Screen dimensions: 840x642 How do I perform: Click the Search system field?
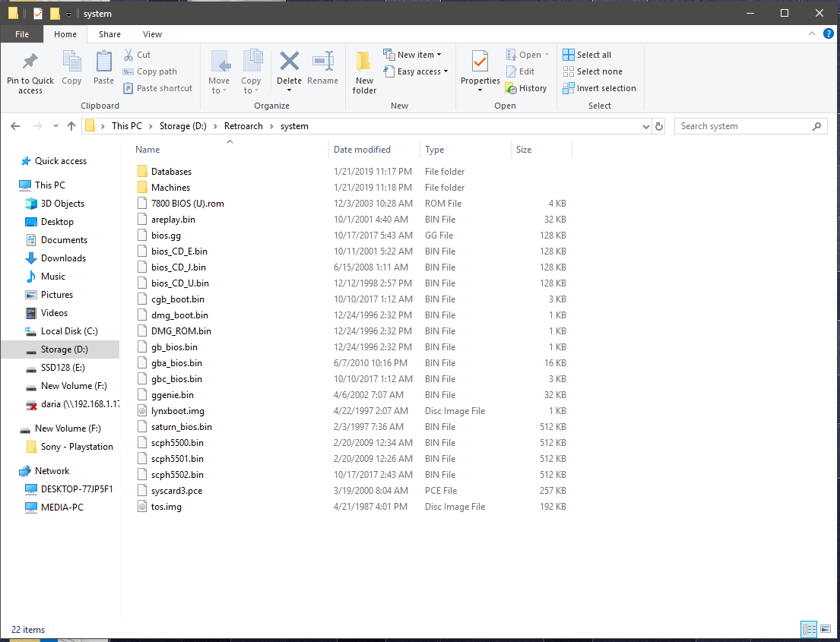click(750, 126)
